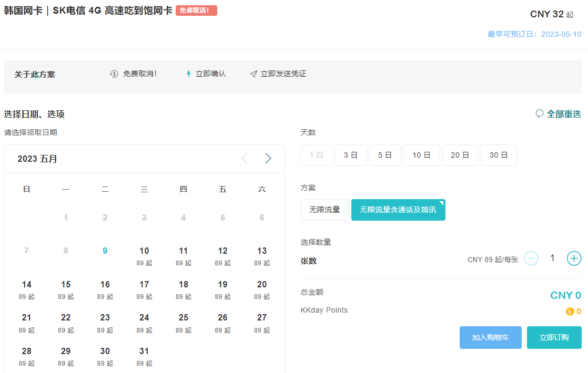Go to next month in calendar
The height and width of the screenshot is (373, 588).
[268, 159]
